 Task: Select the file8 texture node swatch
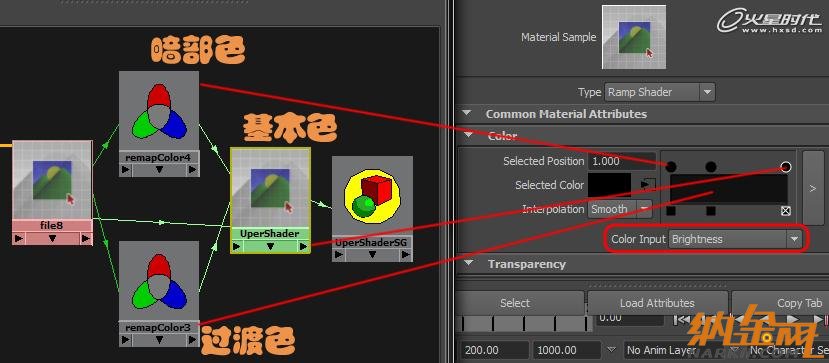(x=52, y=180)
